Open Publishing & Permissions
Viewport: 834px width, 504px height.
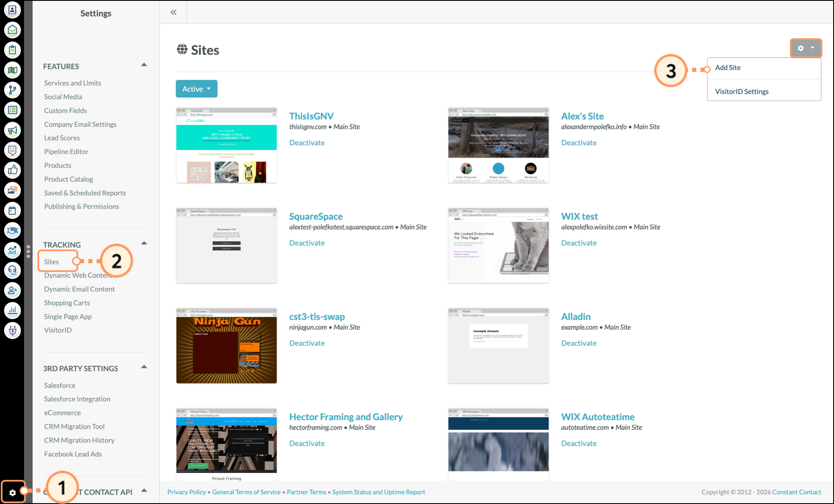82,206
